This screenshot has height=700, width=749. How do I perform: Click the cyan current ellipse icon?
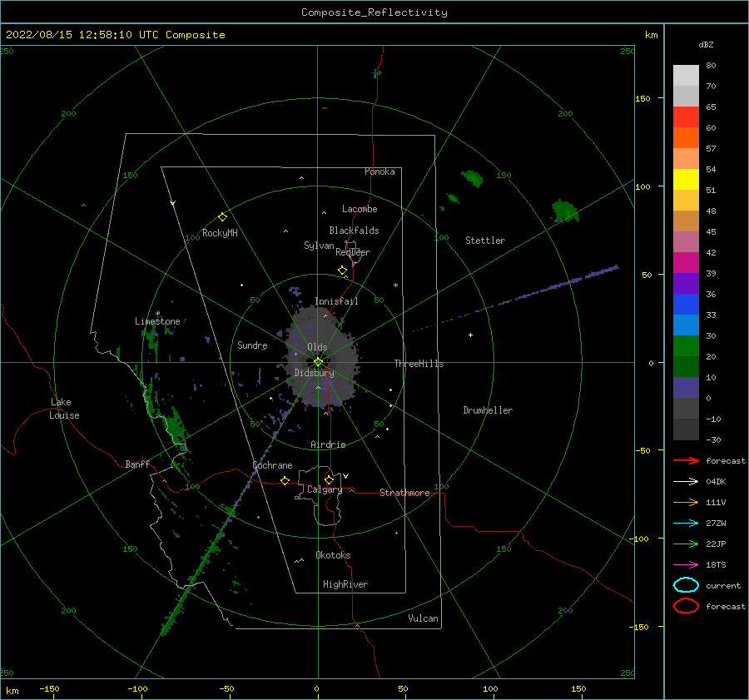686,585
